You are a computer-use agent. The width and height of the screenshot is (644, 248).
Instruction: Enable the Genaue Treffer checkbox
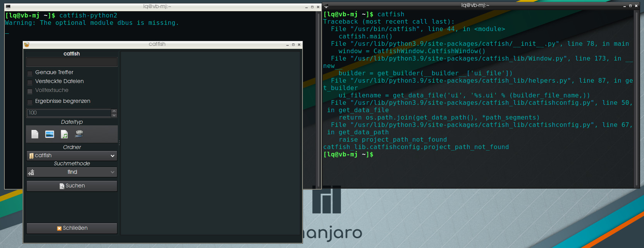[30, 73]
